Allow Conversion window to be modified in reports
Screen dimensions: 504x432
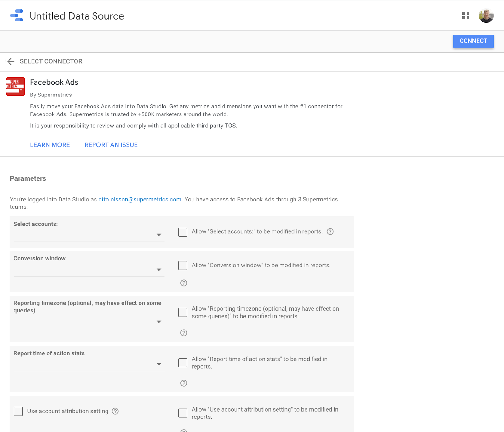point(183,266)
